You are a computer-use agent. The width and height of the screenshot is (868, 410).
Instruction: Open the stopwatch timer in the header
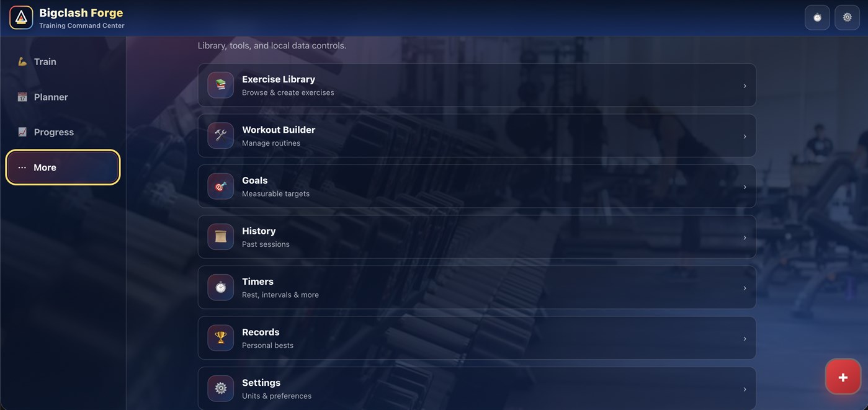coord(817,17)
